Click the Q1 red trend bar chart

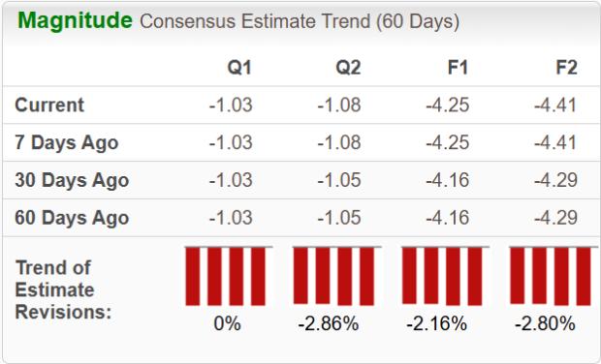229,276
